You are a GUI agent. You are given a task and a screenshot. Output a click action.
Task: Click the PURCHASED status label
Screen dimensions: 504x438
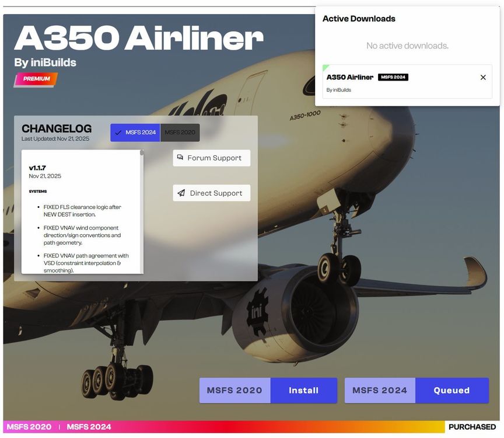[472, 427]
